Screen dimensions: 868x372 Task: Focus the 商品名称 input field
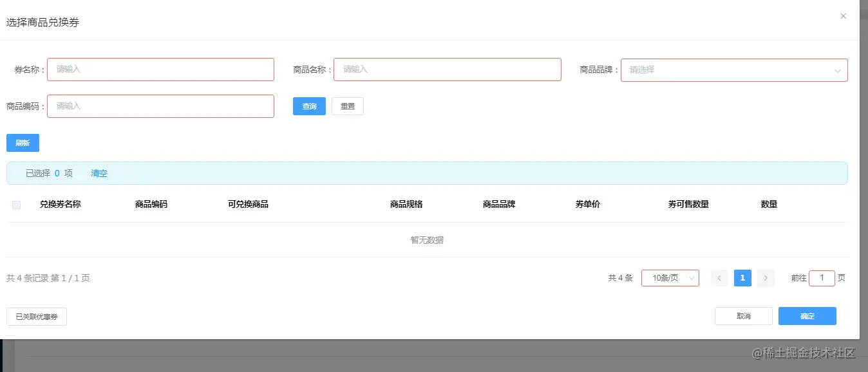(x=448, y=70)
